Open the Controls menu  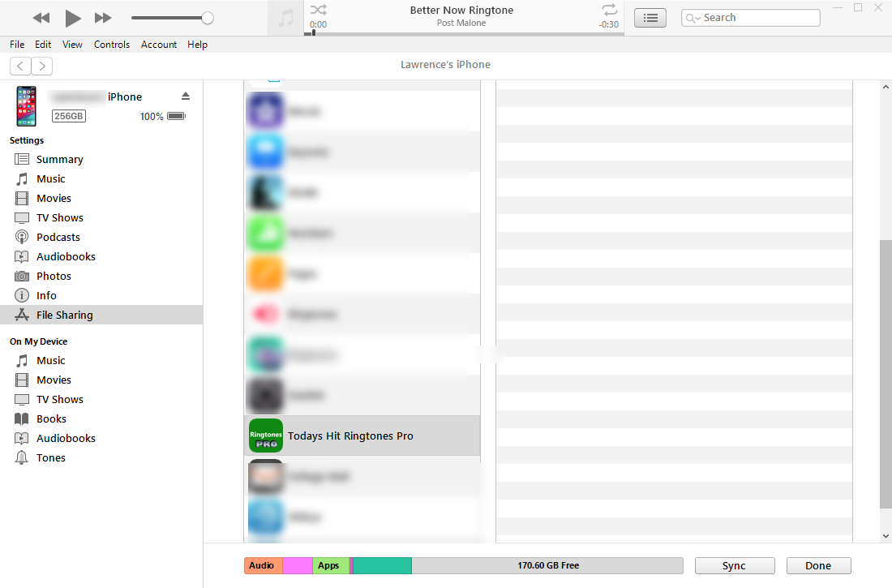(112, 45)
